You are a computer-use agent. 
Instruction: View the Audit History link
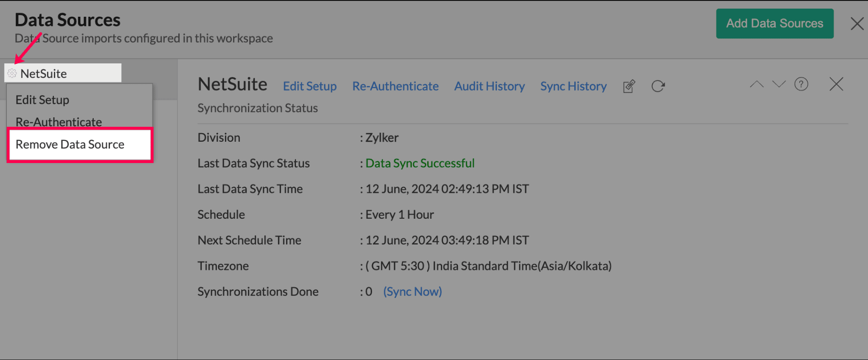point(489,86)
